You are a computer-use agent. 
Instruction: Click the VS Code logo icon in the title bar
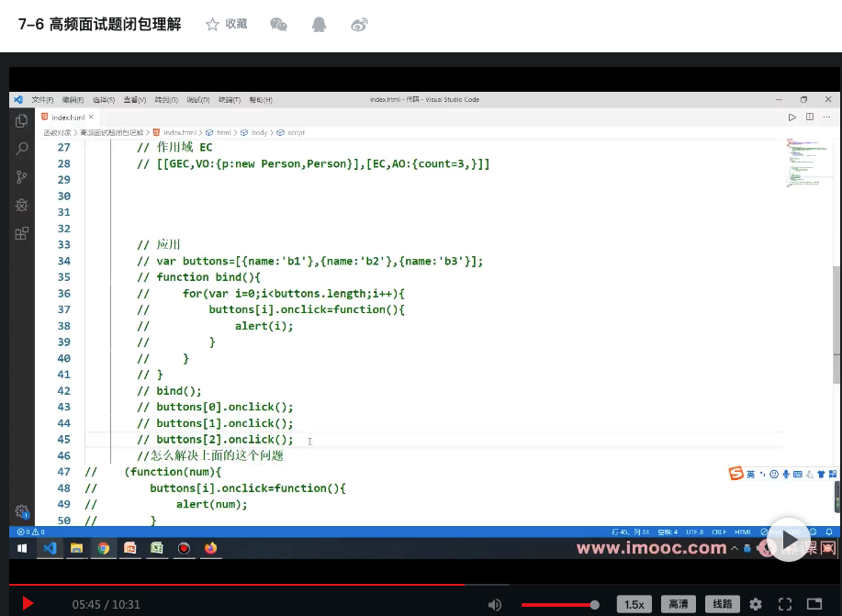tap(18, 99)
